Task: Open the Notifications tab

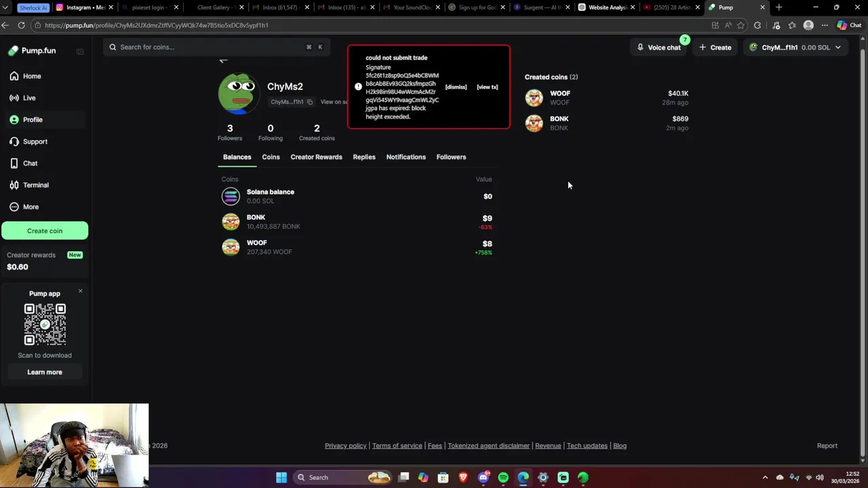Action: (406, 157)
